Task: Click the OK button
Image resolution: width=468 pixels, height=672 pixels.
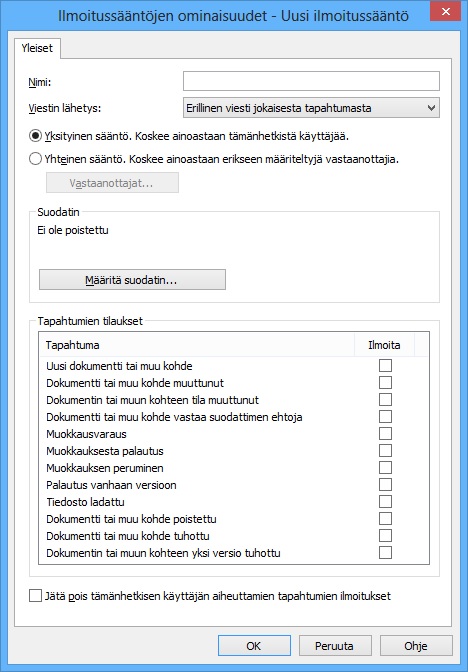Action: click(254, 645)
